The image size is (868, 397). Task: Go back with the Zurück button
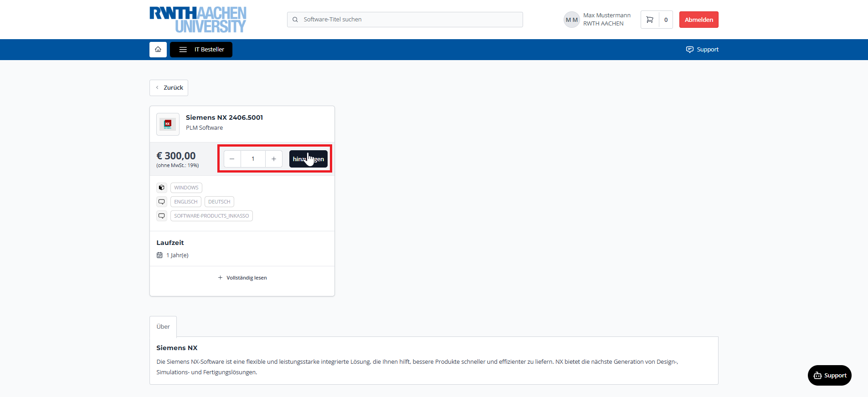click(x=169, y=88)
